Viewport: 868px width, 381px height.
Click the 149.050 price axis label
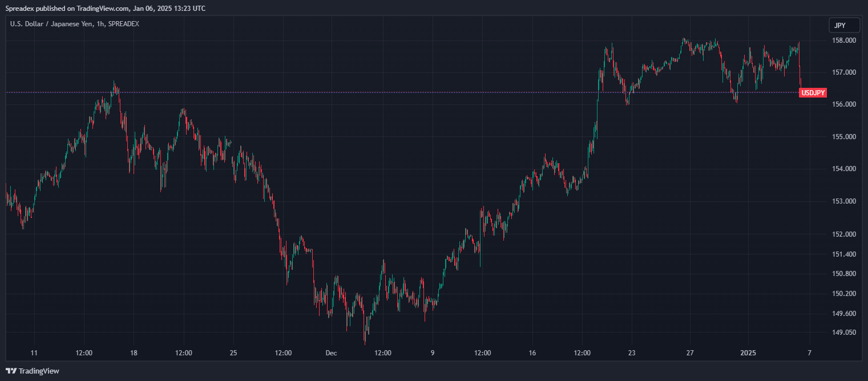pos(844,332)
